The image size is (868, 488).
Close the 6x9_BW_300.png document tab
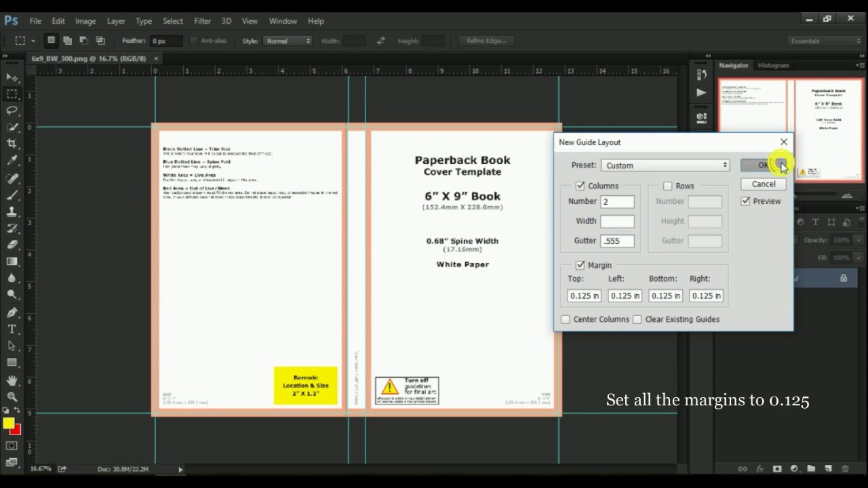click(x=156, y=59)
